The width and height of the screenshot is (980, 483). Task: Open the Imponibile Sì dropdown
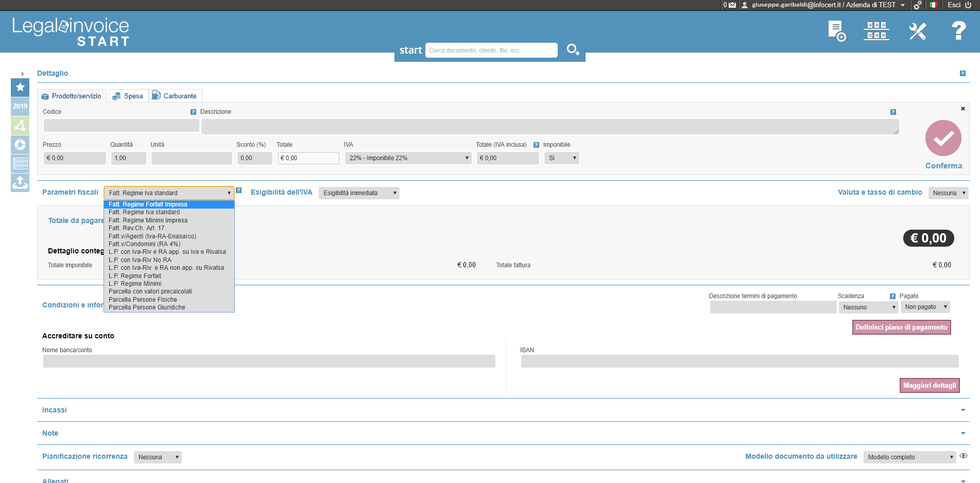561,158
